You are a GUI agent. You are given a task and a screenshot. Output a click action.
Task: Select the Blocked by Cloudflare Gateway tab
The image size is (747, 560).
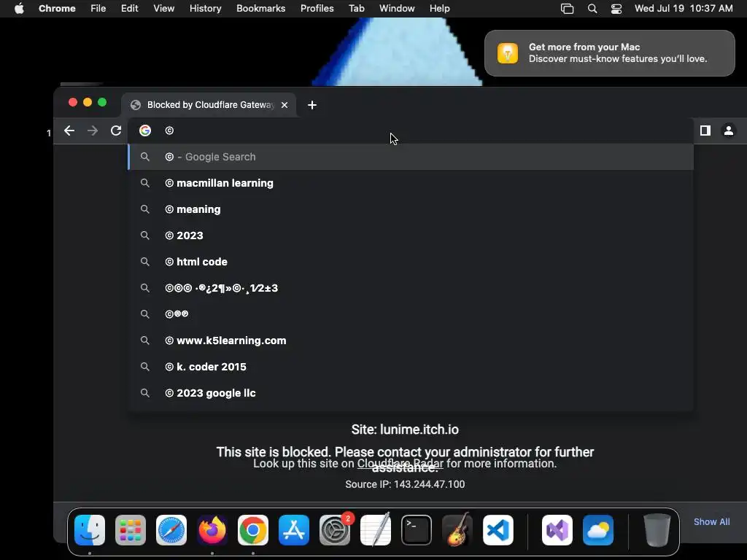pos(209,105)
